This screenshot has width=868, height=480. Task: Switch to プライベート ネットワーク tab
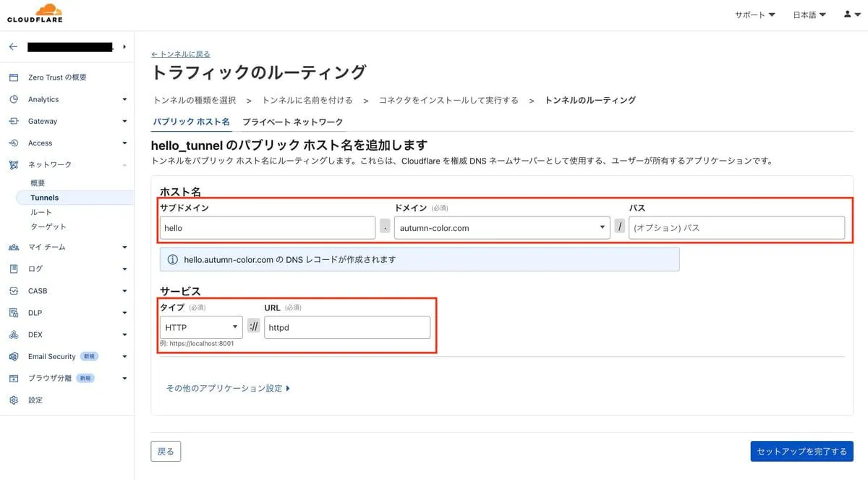coord(292,122)
